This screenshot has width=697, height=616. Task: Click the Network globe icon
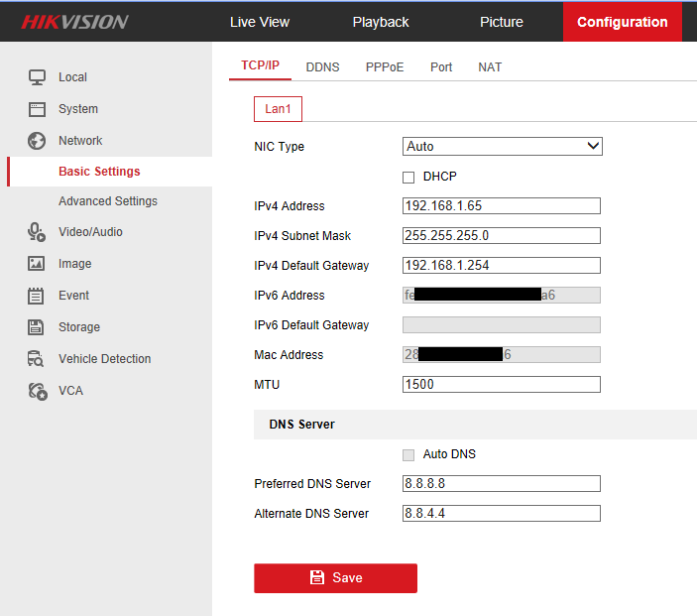[37, 141]
